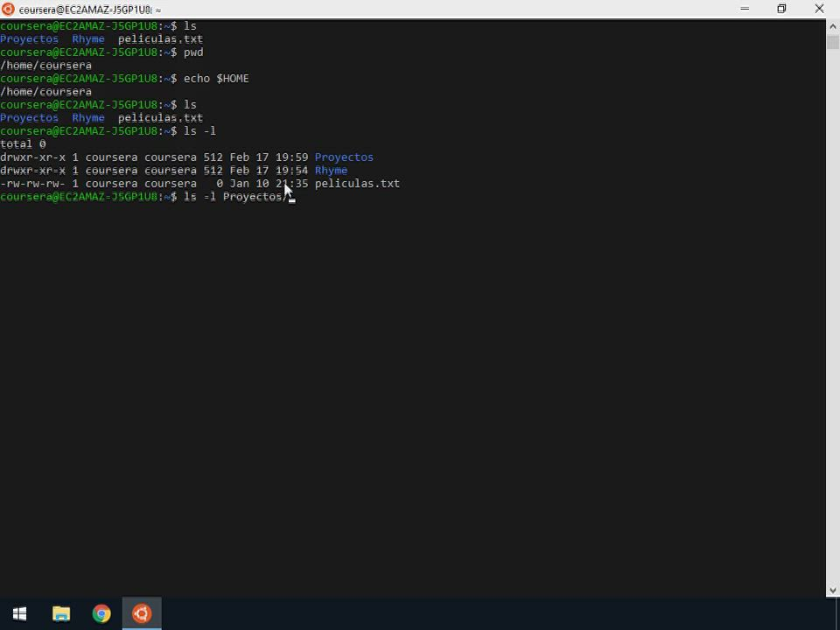Click the 'ls -l' command text
Image resolution: width=840 pixels, height=630 pixels.
(199, 131)
